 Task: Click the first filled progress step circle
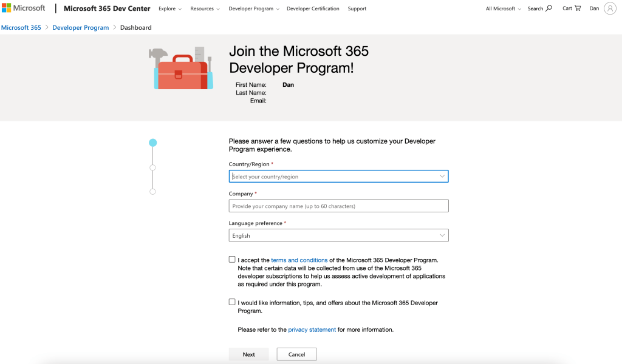[153, 143]
